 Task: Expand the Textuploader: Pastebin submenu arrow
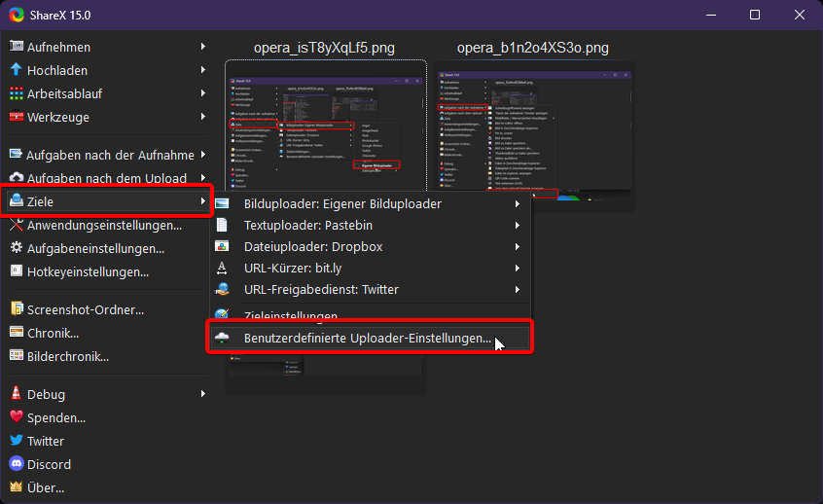click(x=518, y=226)
